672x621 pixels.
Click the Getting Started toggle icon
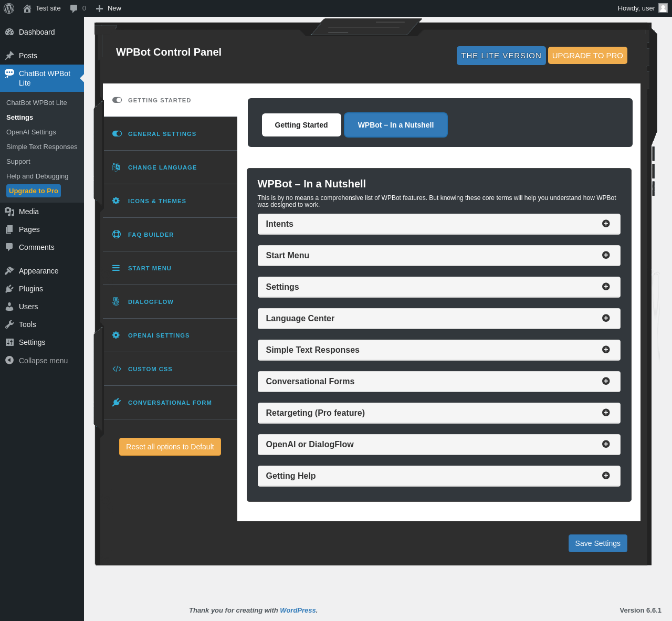pyautogui.click(x=117, y=100)
